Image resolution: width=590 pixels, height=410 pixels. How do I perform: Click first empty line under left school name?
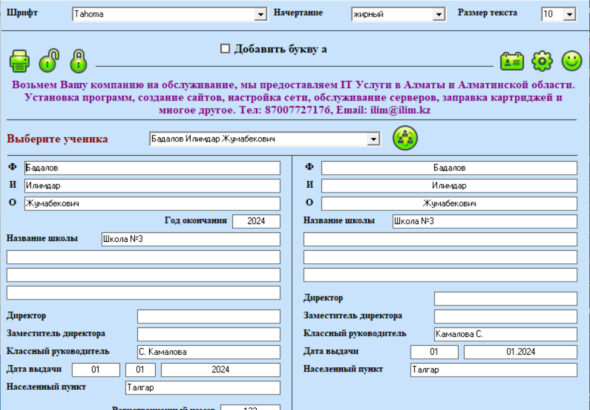(x=143, y=257)
